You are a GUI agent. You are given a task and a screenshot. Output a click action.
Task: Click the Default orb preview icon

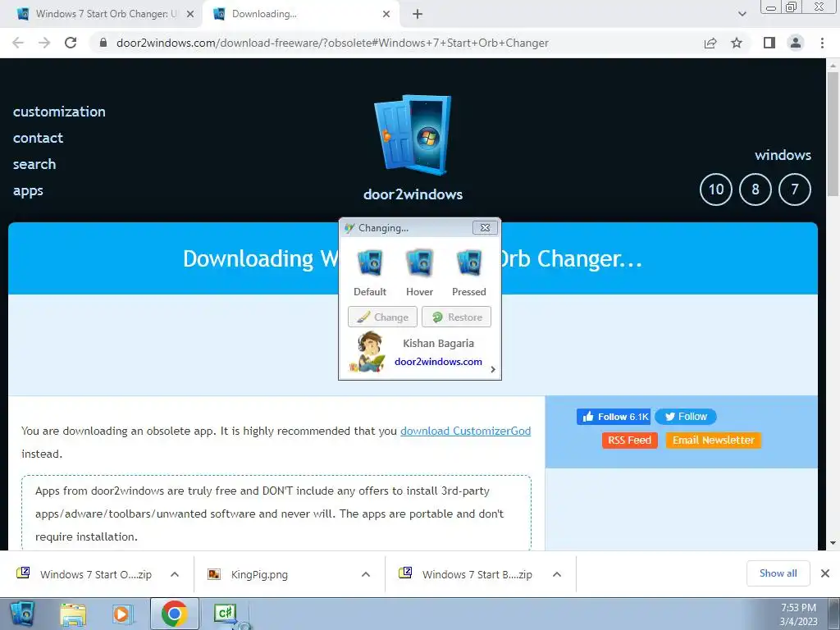tap(370, 262)
